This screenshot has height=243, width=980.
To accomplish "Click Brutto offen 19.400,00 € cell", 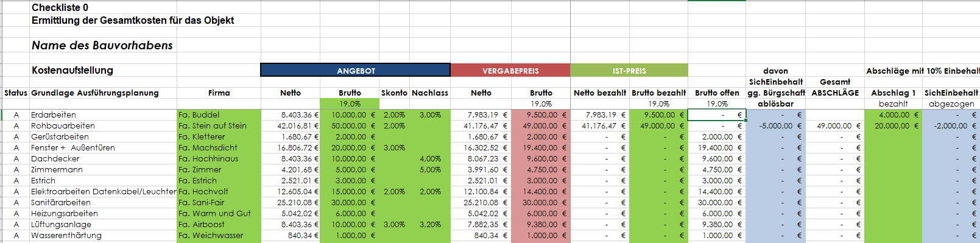I will click(717, 147).
